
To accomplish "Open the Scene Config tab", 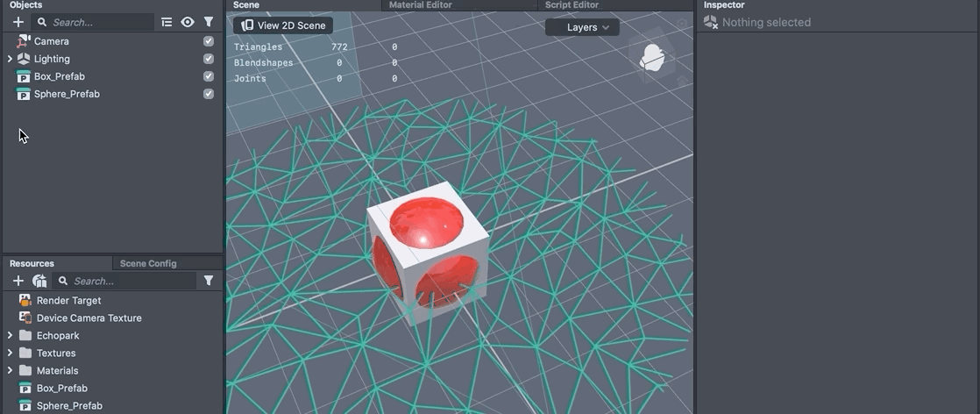I will tap(148, 263).
